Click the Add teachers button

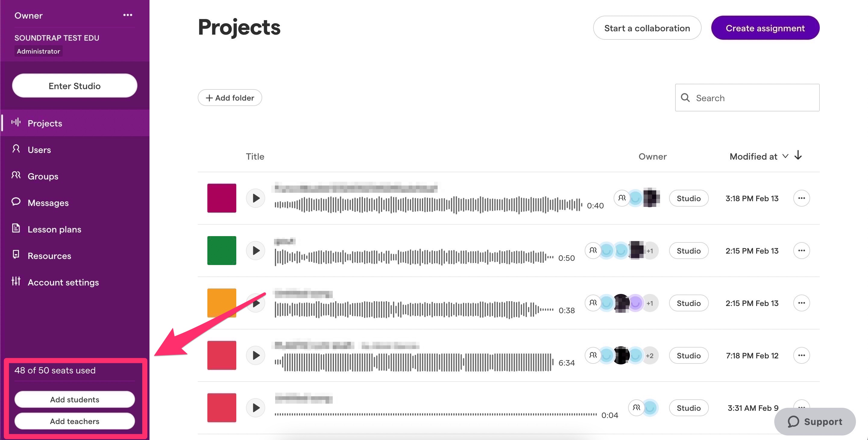click(74, 421)
